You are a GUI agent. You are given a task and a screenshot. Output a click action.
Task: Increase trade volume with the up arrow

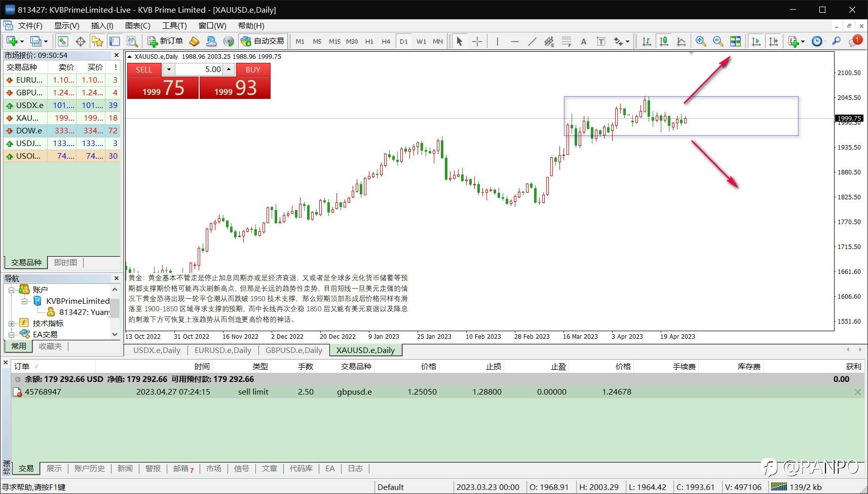(229, 69)
